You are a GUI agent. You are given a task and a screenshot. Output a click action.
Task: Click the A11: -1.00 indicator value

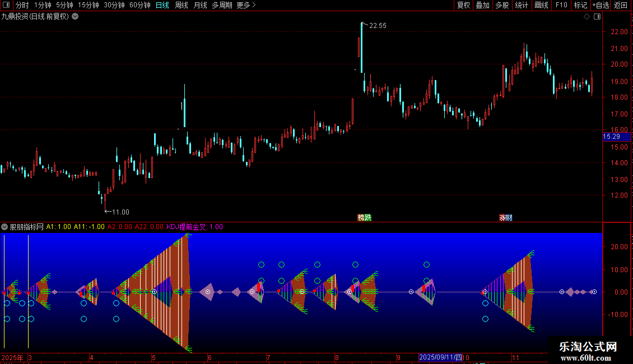click(x=89, y=227)
